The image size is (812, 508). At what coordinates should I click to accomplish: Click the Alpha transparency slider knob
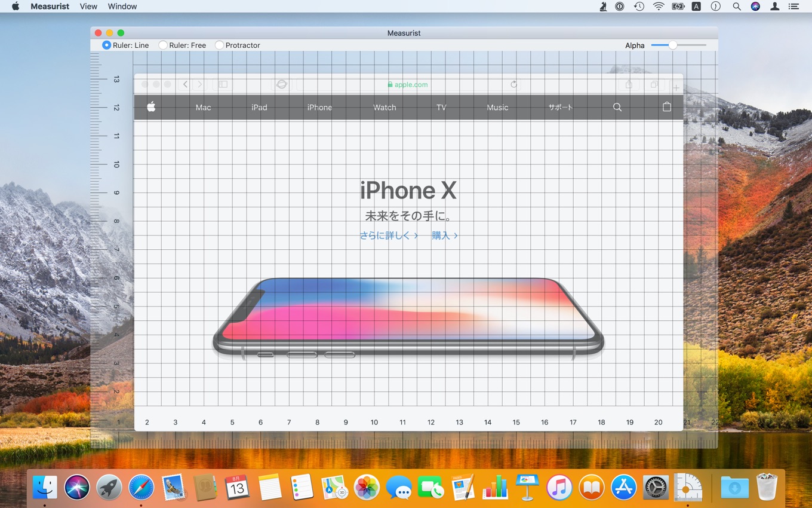coord(673,45)
